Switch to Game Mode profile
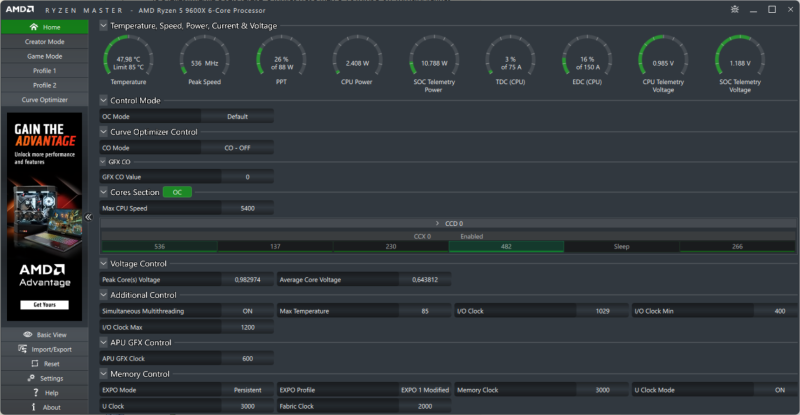The image size is (800, 415). [x=44, y=56]
